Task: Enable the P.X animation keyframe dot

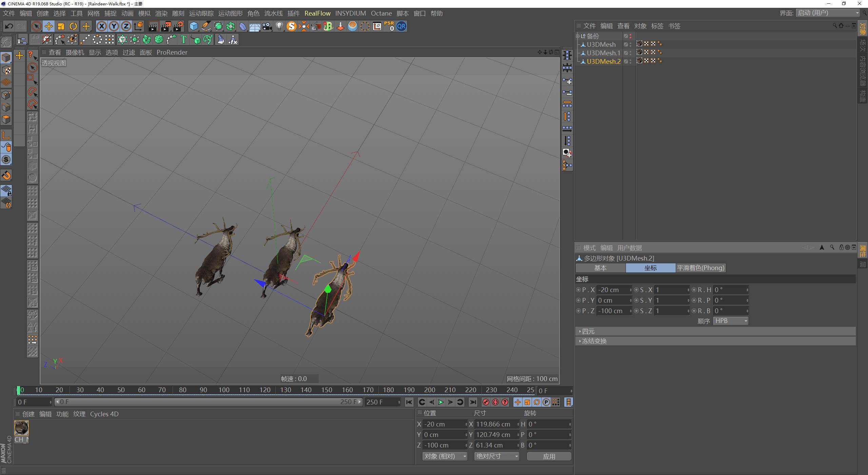Action: point(578,290)
